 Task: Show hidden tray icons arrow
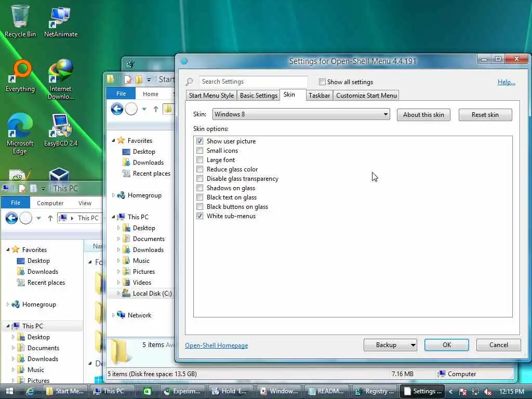pos(450,392)
